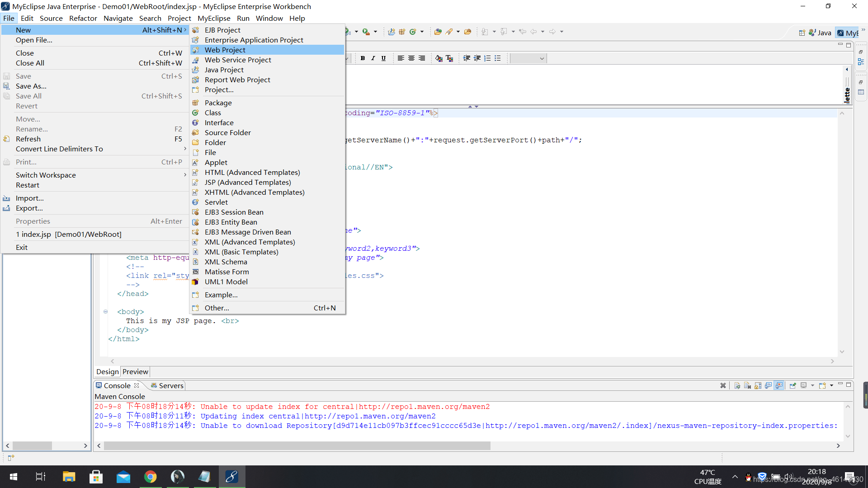This screenshot has height=488, width=868.
Task: Click the text foreground color icon
Action: 449,58
